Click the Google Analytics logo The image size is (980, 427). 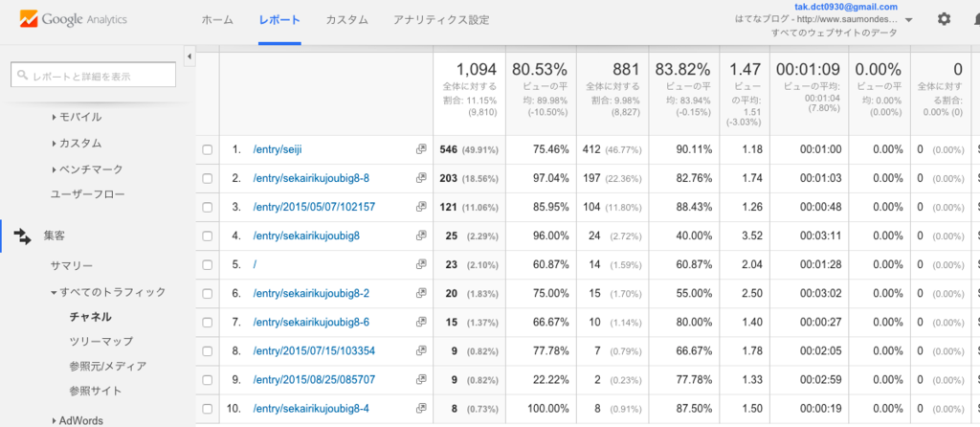pos(74,19)
